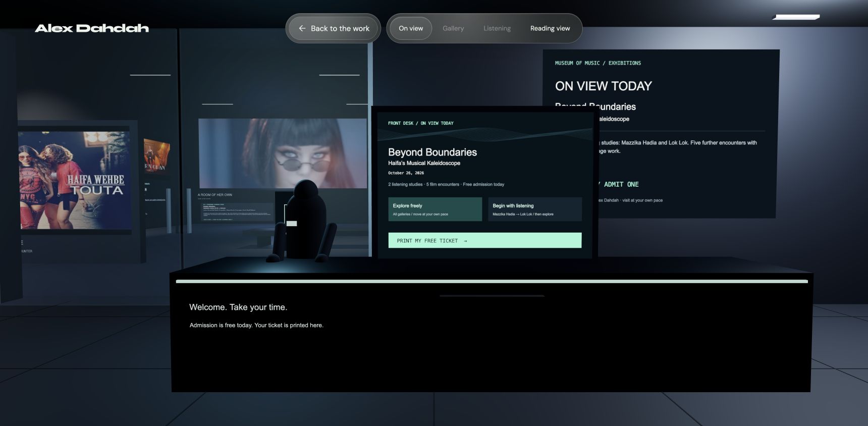Click the arrow on the print ticket button
868x426 pixels.
tap(465, 241)
